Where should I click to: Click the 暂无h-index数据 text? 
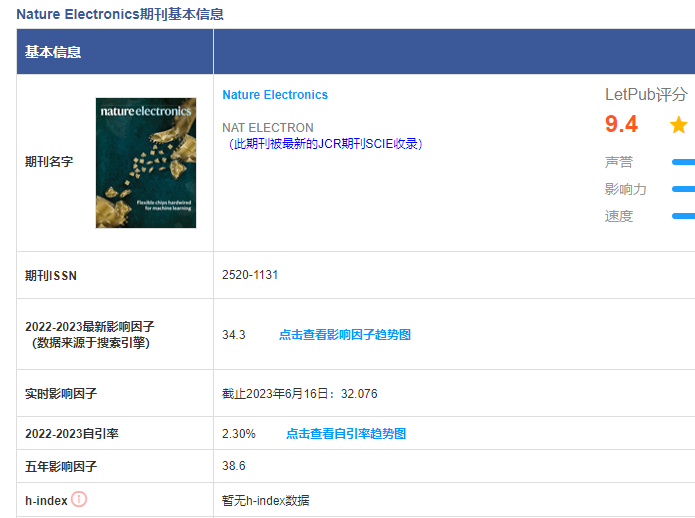(266, 500)
